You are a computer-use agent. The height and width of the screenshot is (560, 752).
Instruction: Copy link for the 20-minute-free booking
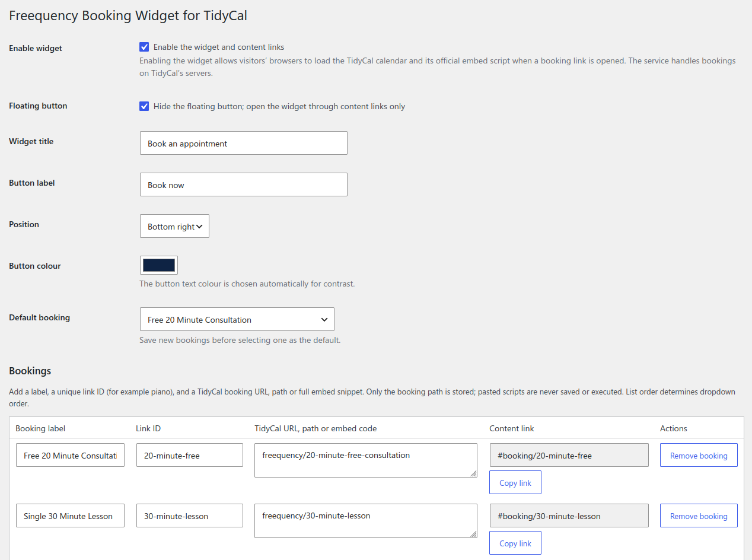(x=515, y=482)
